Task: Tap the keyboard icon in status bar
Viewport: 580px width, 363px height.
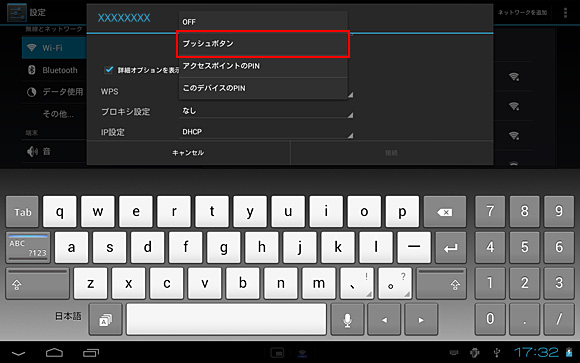Action: [x=453, y=353]
